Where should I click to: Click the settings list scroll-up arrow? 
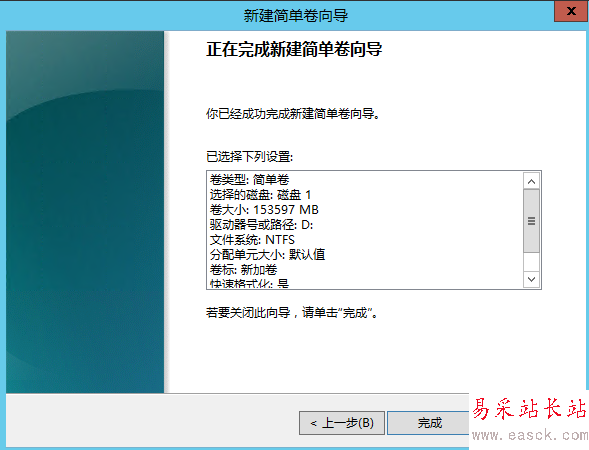[531, 181]
